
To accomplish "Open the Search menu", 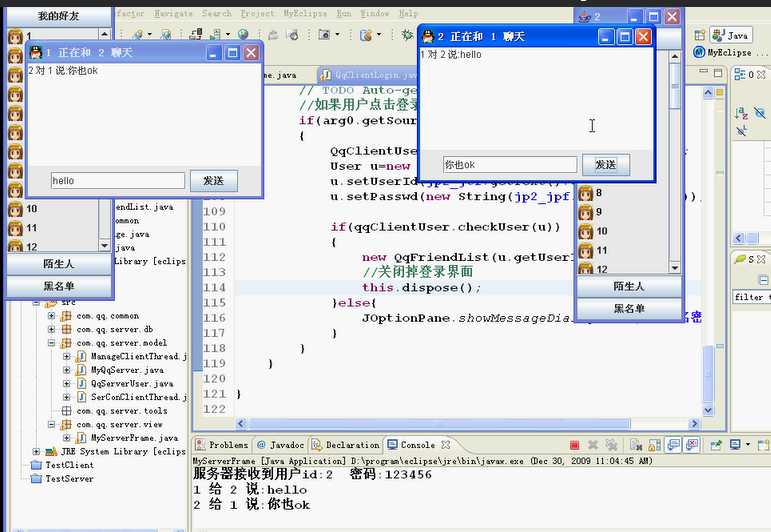I will click(x=216, y=13).
